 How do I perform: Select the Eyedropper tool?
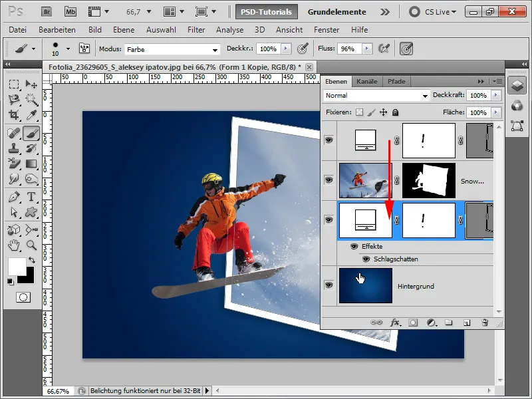(x=31, y=115)
